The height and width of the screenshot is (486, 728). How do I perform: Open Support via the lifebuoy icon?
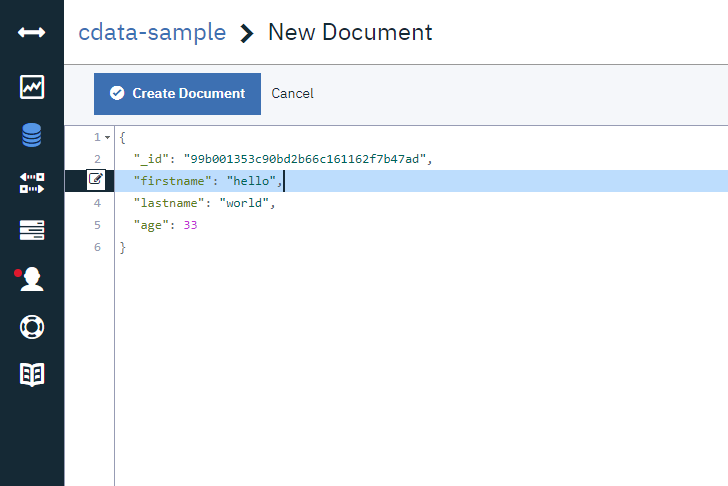pos(32,327)
